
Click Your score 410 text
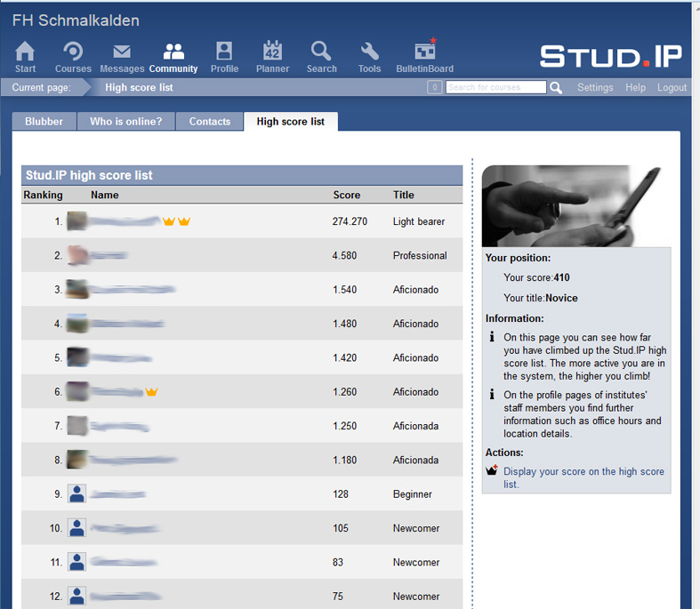coord(536,277)
